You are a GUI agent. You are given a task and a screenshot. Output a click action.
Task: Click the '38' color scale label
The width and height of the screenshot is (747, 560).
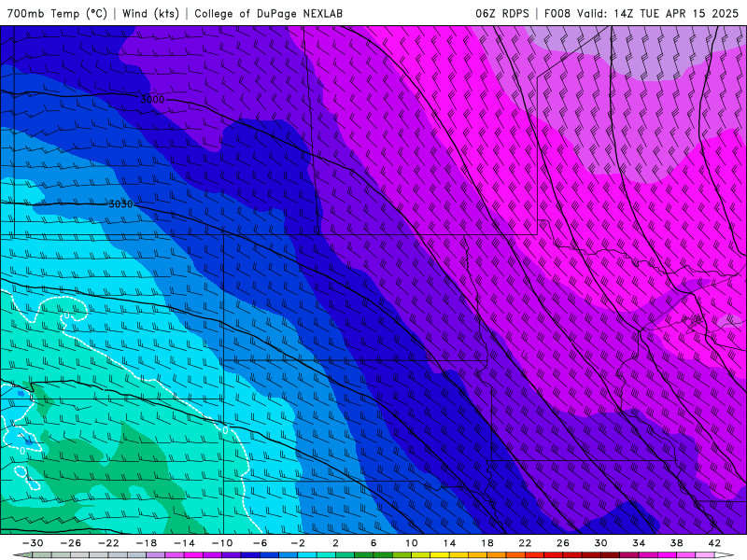676,543
